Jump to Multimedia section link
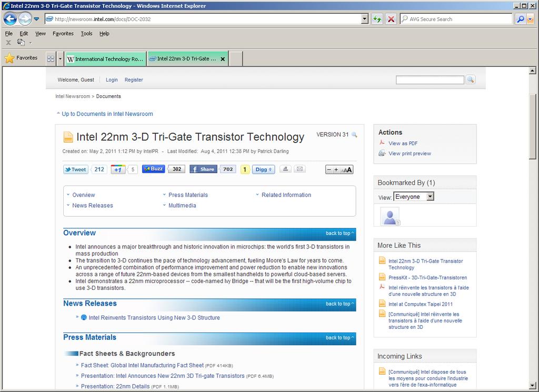Screen dimensions: 539x392 coord(182,205)
